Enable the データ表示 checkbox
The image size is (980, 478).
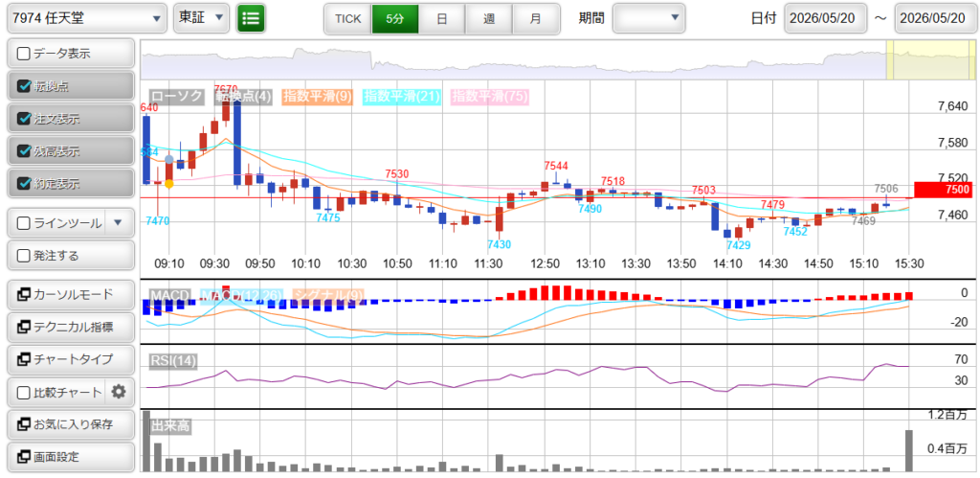tap(24, 54)
